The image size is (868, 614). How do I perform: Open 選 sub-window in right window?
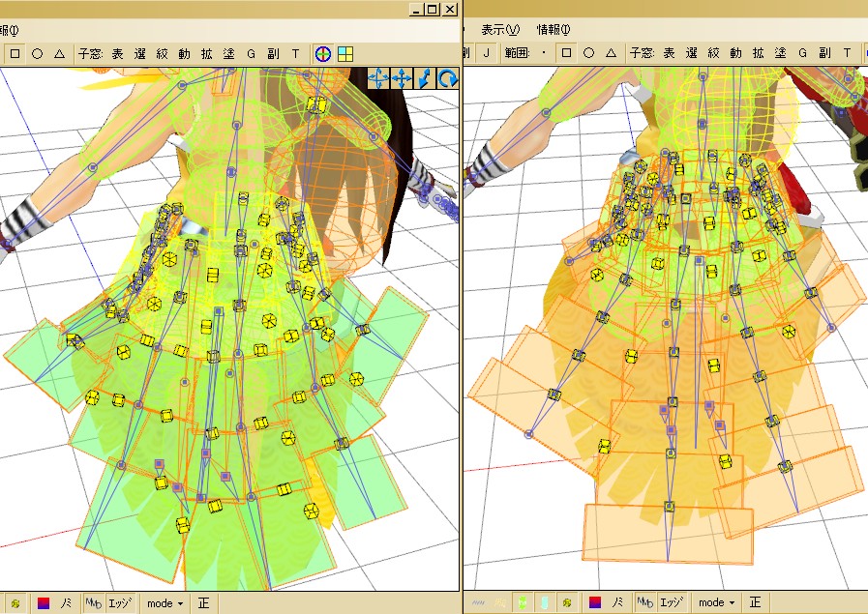pos(691,53)
